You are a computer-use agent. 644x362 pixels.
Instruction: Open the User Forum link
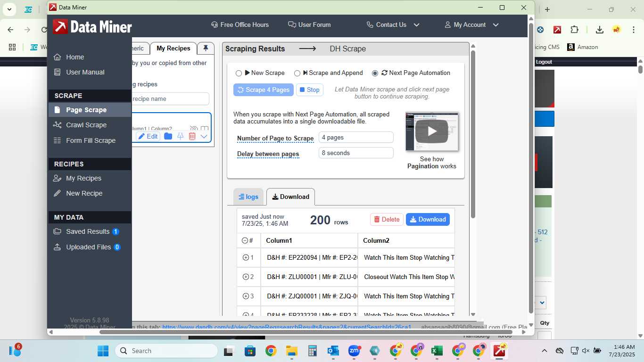pyautogui.click(x=309, y=25)
